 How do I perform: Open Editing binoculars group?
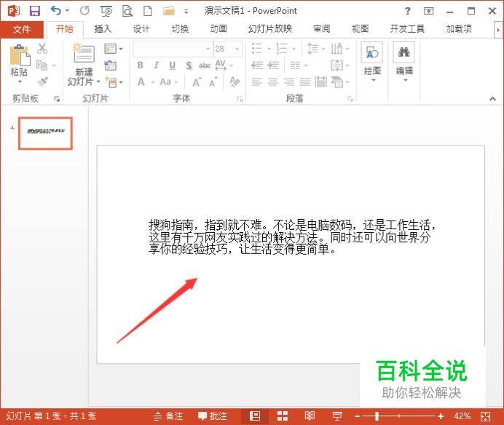[404, 61]
